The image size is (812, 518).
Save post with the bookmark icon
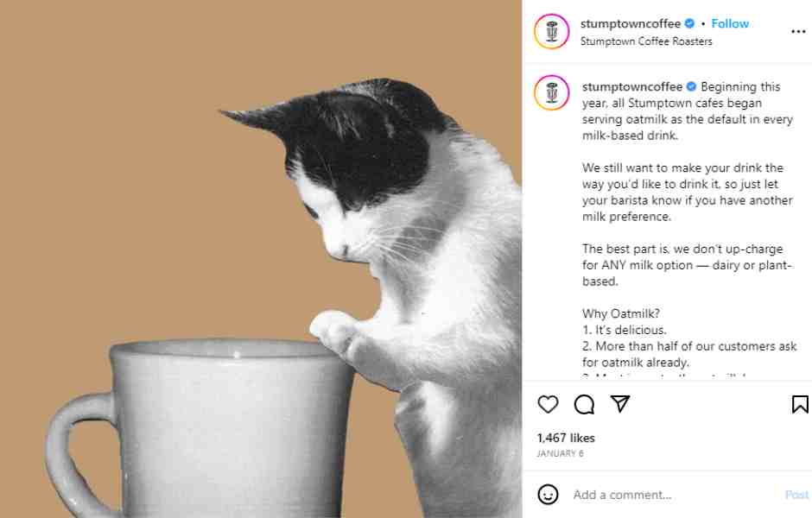800,404
